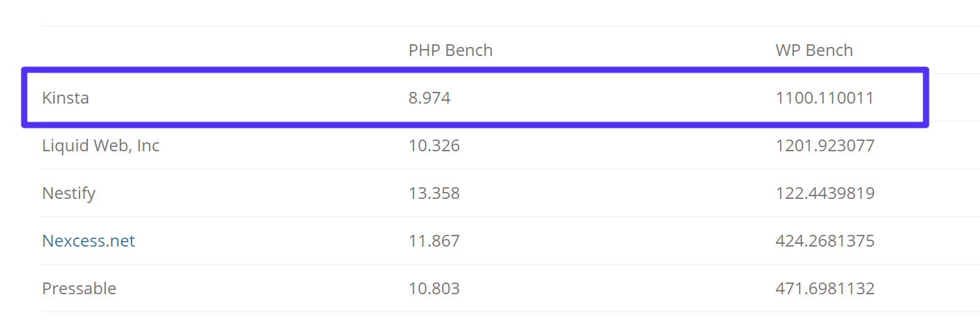980x335 pixels.
Task: Click the 10.326 PHP Bench value
Action: pyautogui.click(x=434, y=146)
